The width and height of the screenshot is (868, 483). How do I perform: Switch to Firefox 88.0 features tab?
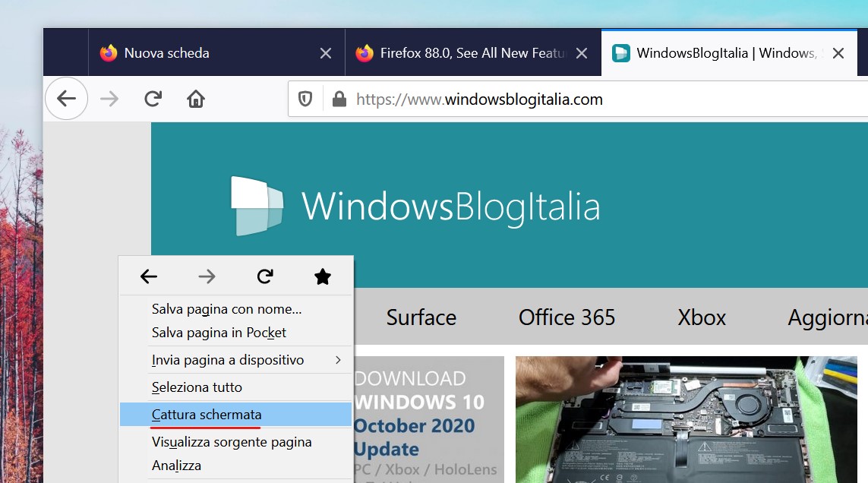[473, 52]
